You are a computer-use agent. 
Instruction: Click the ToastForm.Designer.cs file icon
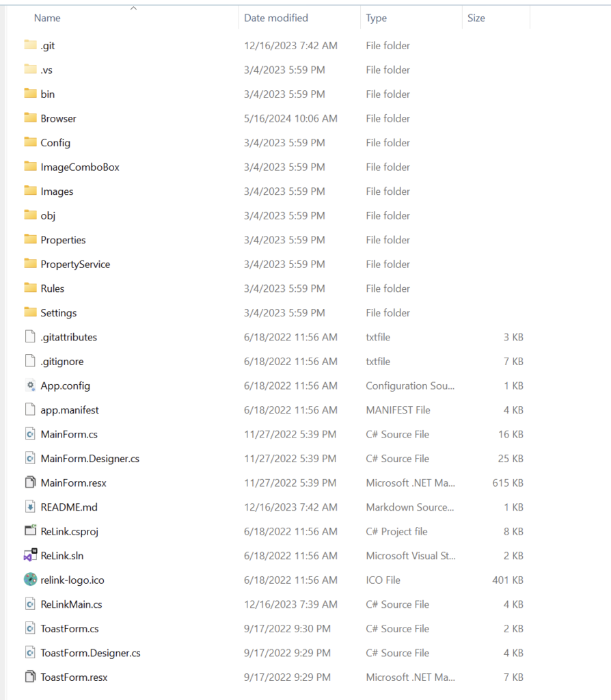pos(30,652)
